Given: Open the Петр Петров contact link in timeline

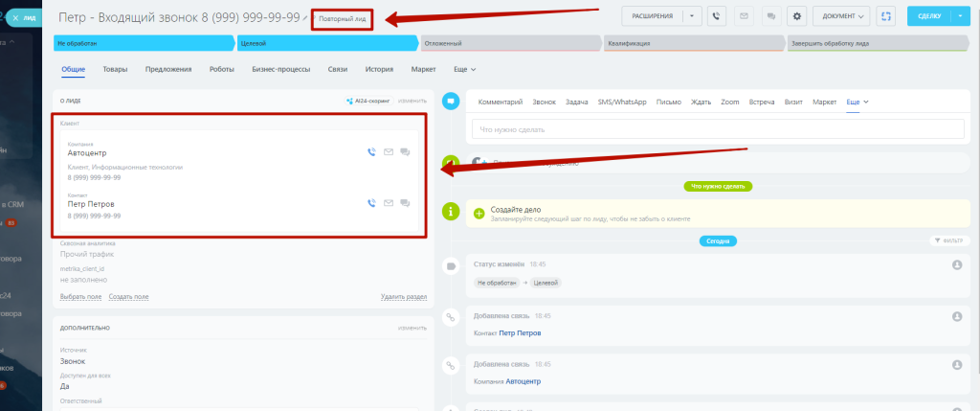Looking at the screenshot, I should [520, 332].
